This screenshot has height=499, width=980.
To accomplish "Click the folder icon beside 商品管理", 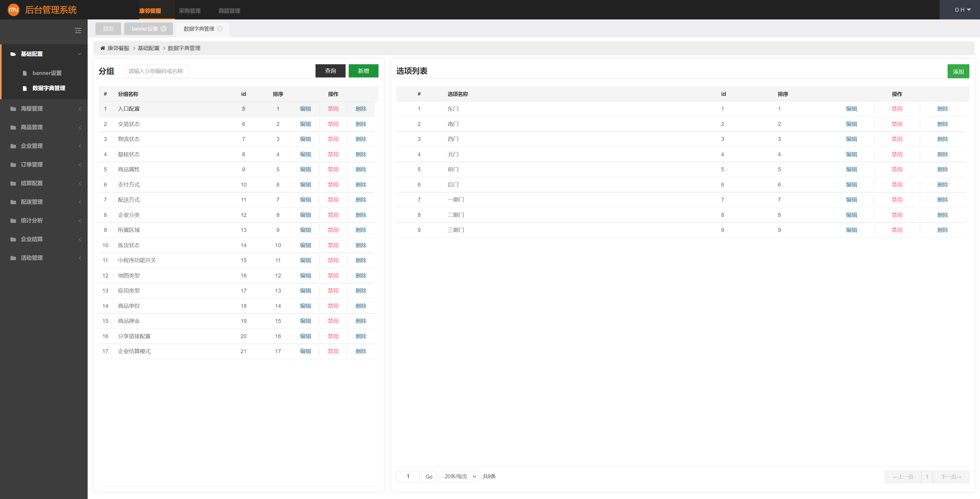I will click(x=13, y=127).
